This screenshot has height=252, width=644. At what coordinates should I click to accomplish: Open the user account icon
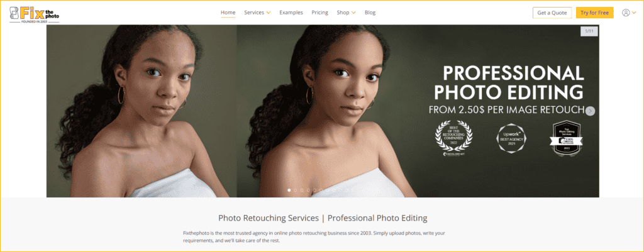626,13
